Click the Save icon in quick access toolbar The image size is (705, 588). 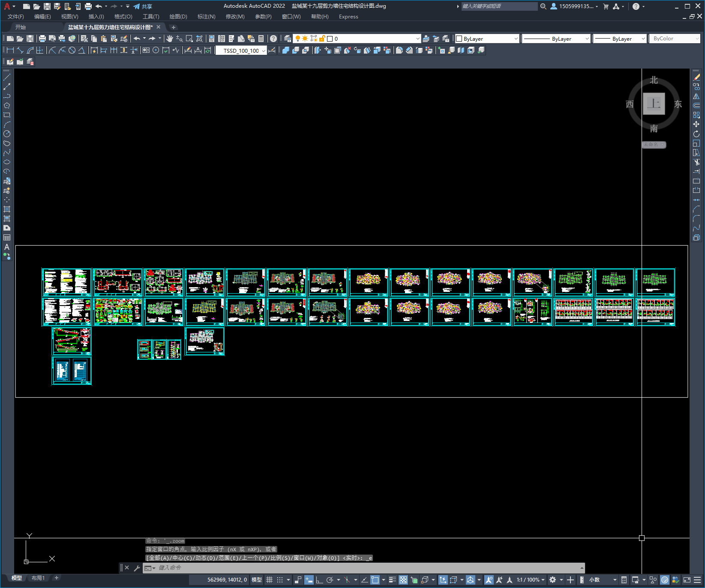click(47, 6)
